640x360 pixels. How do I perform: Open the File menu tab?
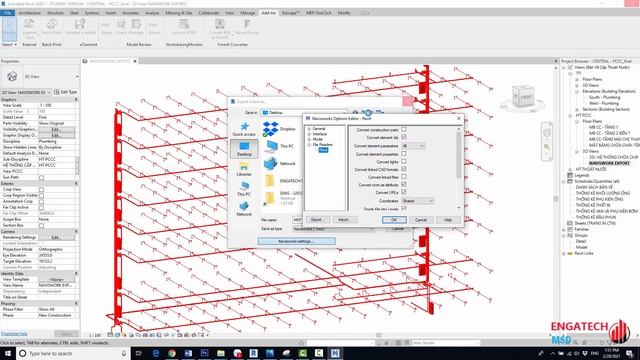7,13
